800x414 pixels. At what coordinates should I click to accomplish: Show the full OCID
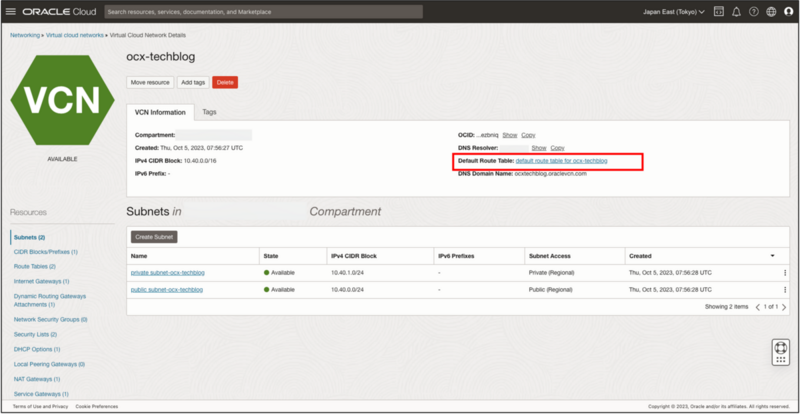510,135
